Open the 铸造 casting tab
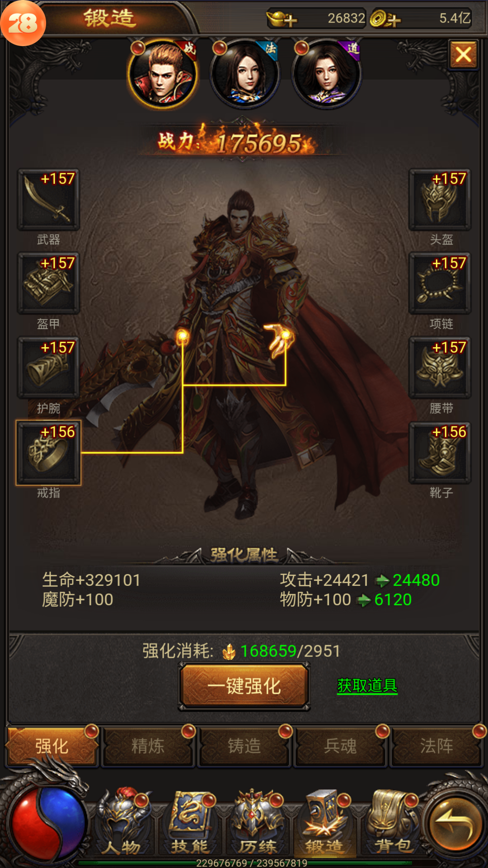488x868 pixels. [x=244, y=746]
